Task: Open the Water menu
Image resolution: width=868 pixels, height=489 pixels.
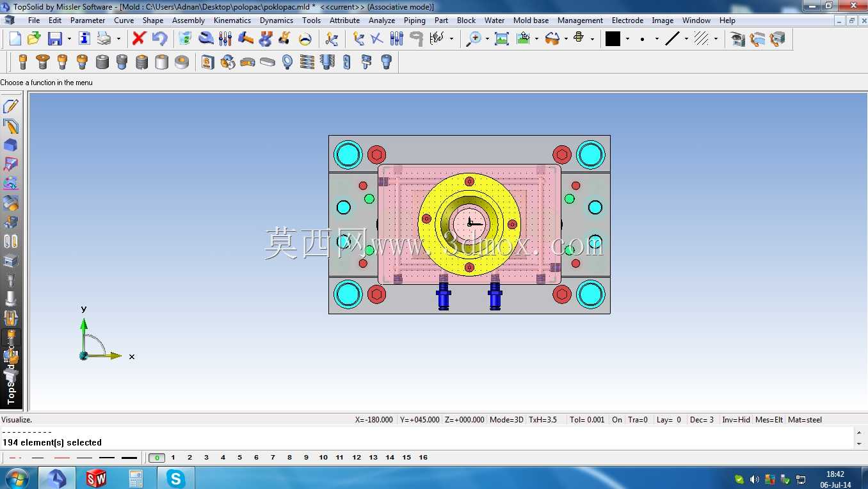Action: (x=494, y=20)
